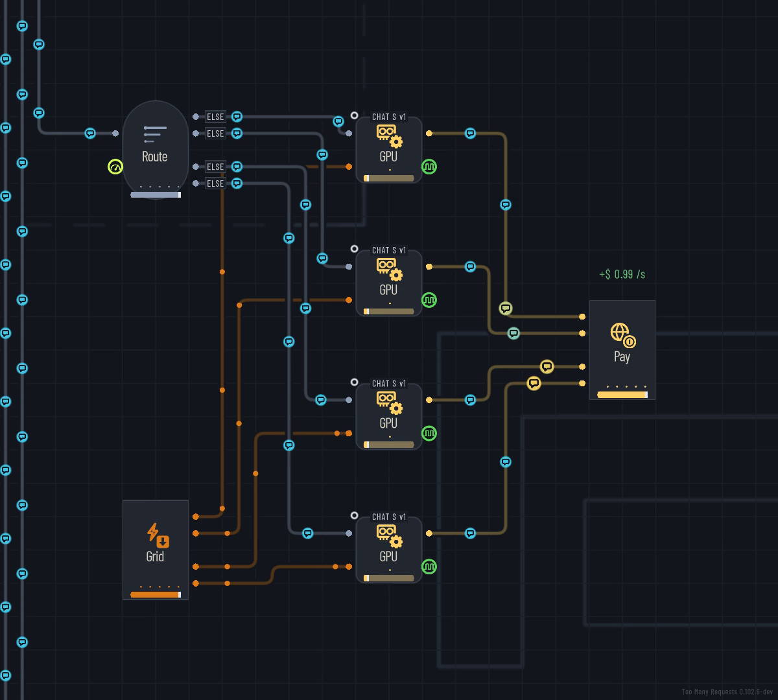This screenshot has width=778, height=700.
Task: Toggle the circle above bottom GPU node
Action: point(354,516)
